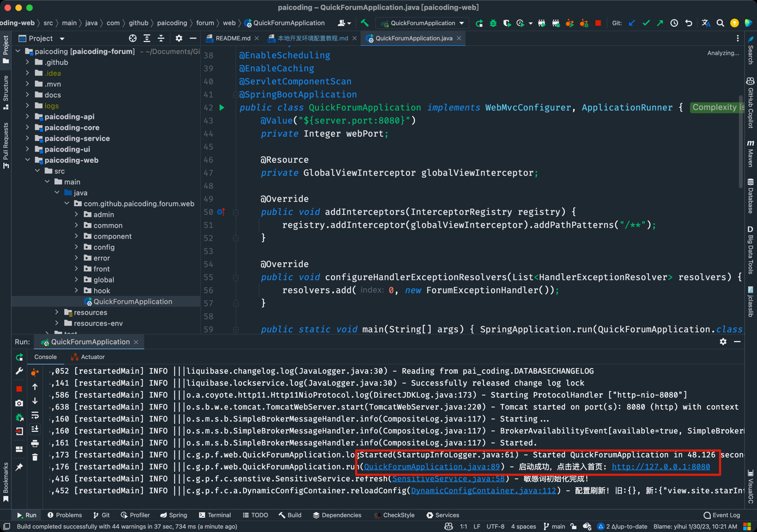757x532 pixels.
Task: Collapse the paicoding-web module folder
Action: point(27,160)
